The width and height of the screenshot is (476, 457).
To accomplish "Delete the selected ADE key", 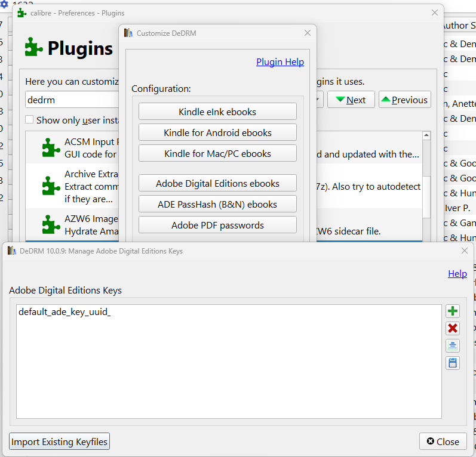I will (x=452, y=328).
